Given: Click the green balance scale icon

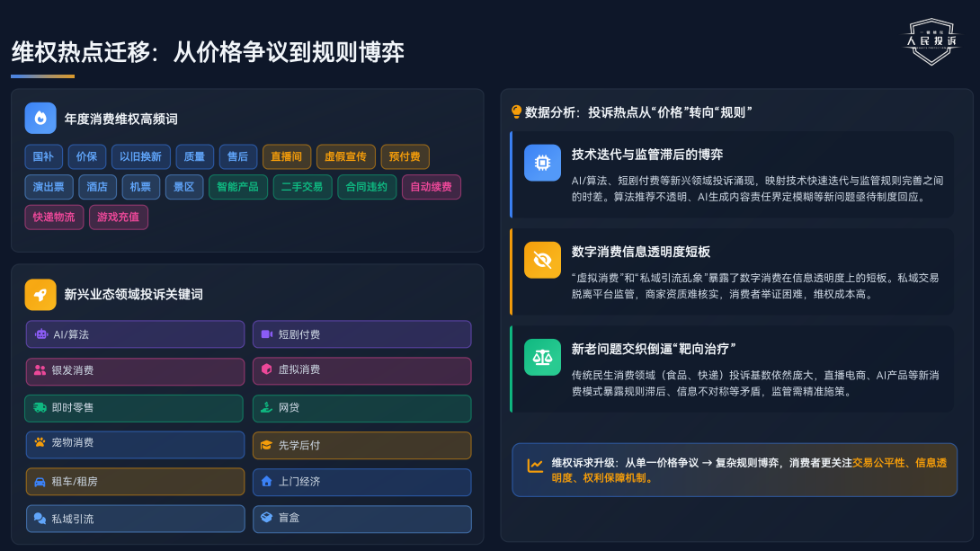Looking at the screenshot, I should pyautogui.click(x=542, y=357).
